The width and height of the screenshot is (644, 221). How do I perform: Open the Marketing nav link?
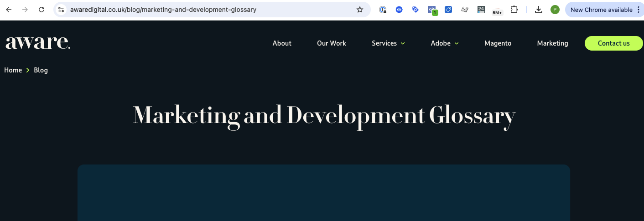point(553,43)
